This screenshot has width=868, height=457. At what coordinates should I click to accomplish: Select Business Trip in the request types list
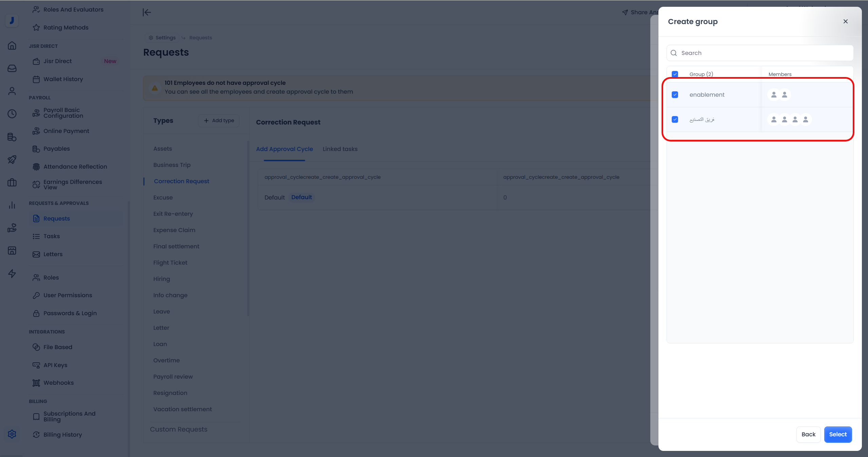coord(172,165)
